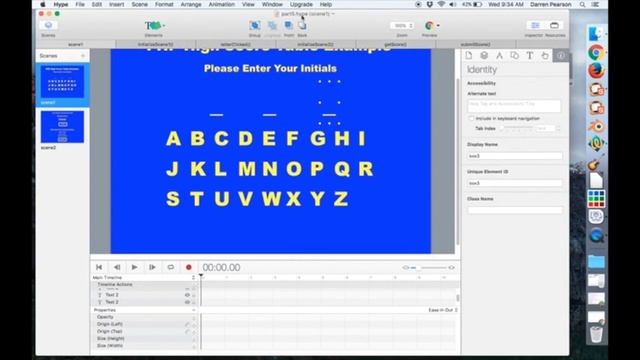The width and height of the screenshot is (640, 360).
Task: Open the Element inspector tab
Action: point(514,56)
